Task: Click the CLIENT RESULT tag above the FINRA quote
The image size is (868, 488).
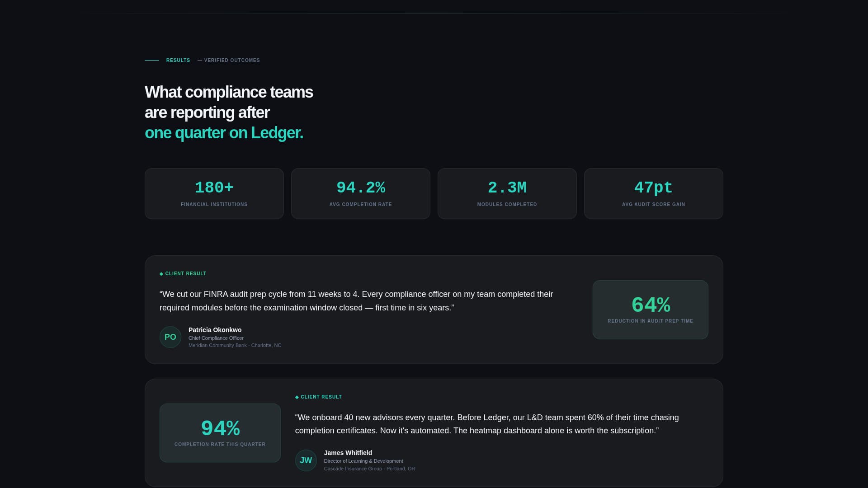Action: (x=183, y=274)
